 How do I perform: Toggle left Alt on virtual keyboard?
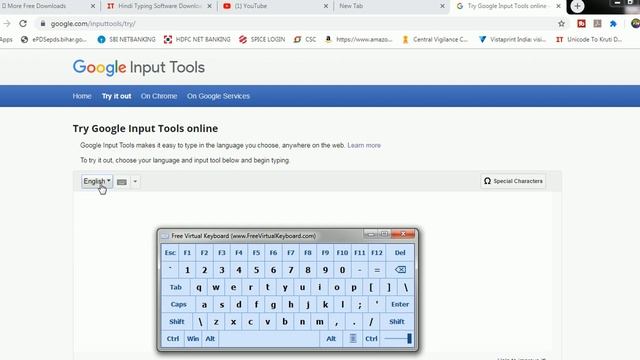(210, 338)
